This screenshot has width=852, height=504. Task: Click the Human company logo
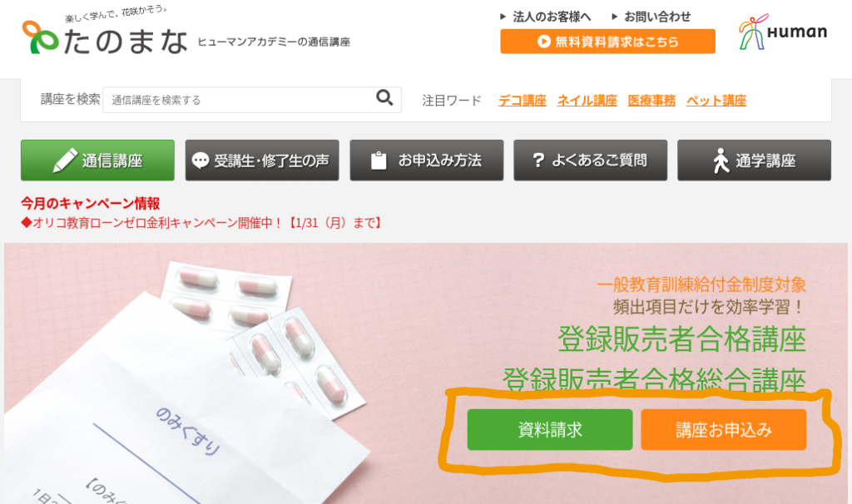click(x=783, y=32)
